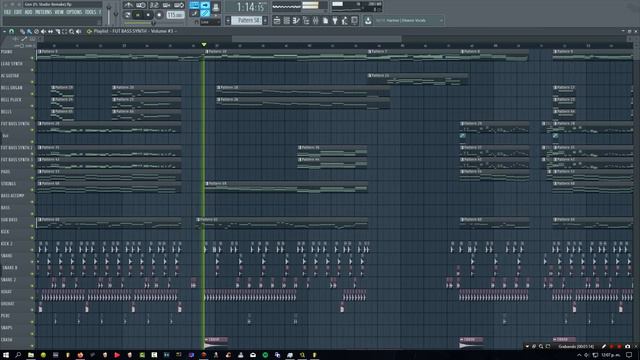Open the EDIT menu
This screenshot has height=360, width=640.
point(18,12)
